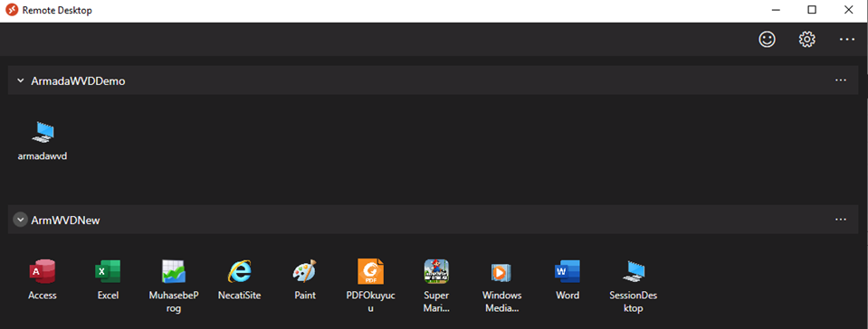Minimize the Remote Desktop window
The height and width of the screenshot is (329, 868).
(x=776, y=10)
